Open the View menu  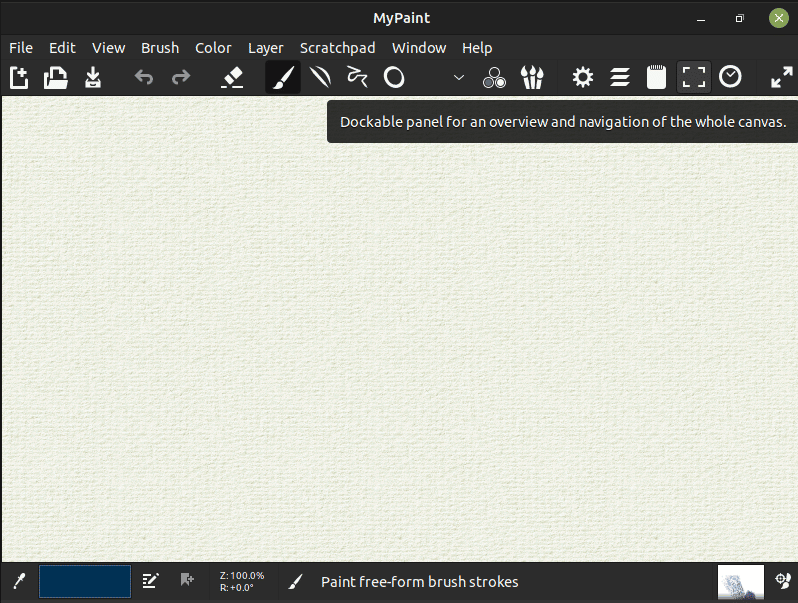coord(108,48)
